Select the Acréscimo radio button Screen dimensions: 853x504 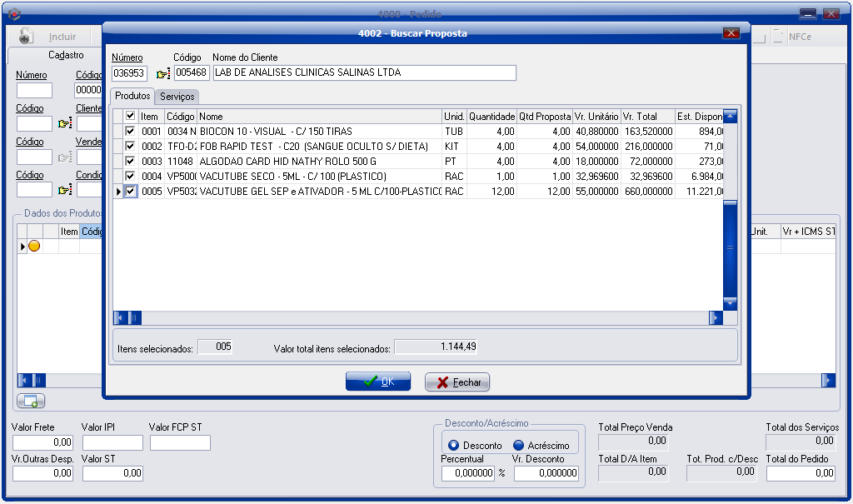pyautogui.click(x=518, y=445)
